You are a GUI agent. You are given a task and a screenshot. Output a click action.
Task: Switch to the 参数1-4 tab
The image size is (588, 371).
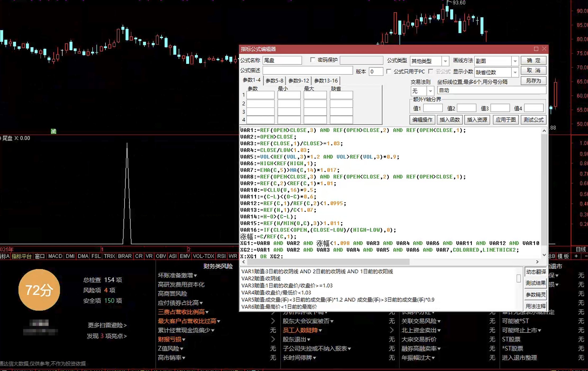pyautogui.click(x=252, y=80)
